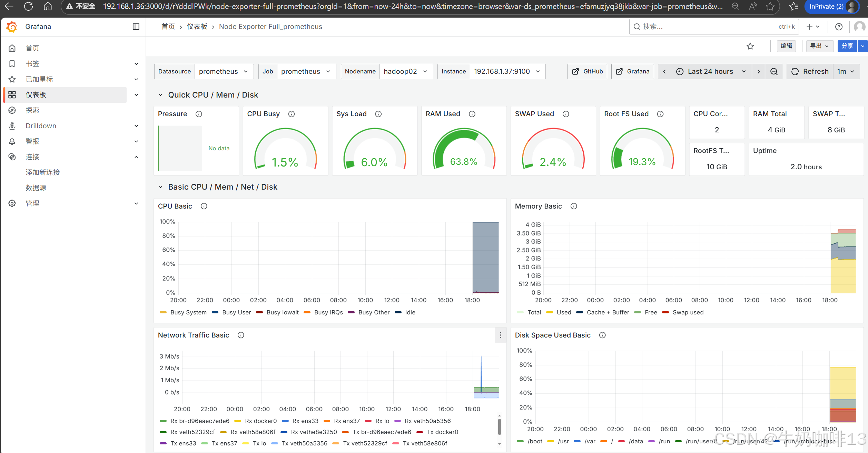Toggle Swap used series in Memory legend
The width and height of the screenshot is (868, 453).
tap(688, 312)
